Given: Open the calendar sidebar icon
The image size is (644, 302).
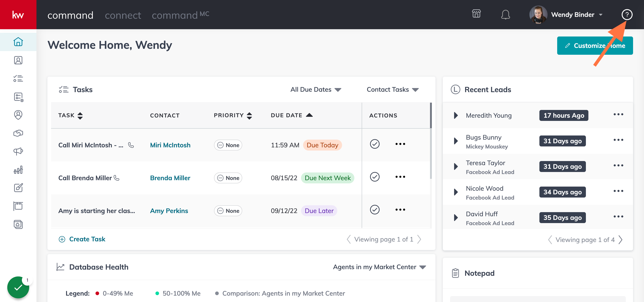Looking at the screenshot, I should [18, 206].
